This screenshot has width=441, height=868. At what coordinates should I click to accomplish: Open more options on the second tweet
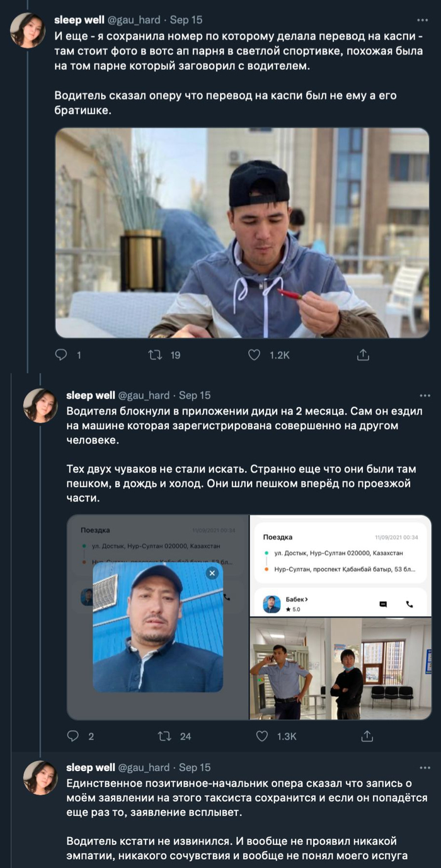click(x=421, y=395)
